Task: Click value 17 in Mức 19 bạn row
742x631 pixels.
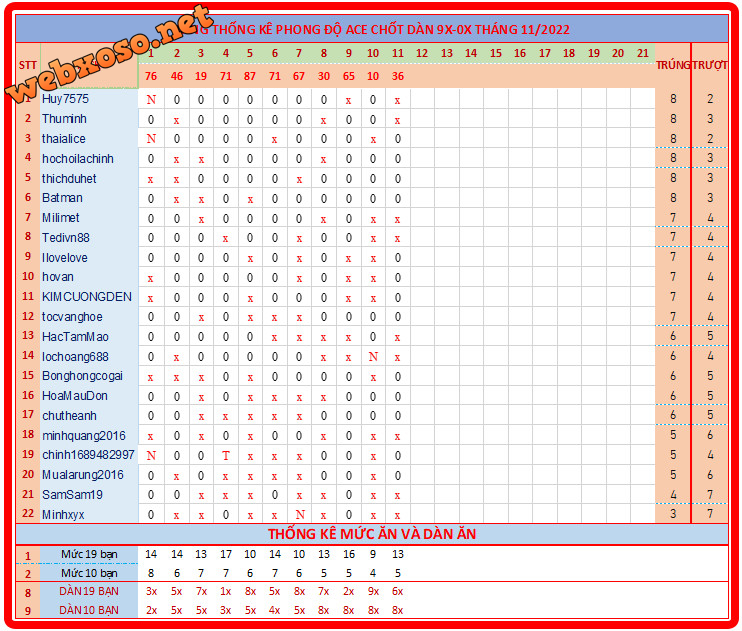Action: 226,554
